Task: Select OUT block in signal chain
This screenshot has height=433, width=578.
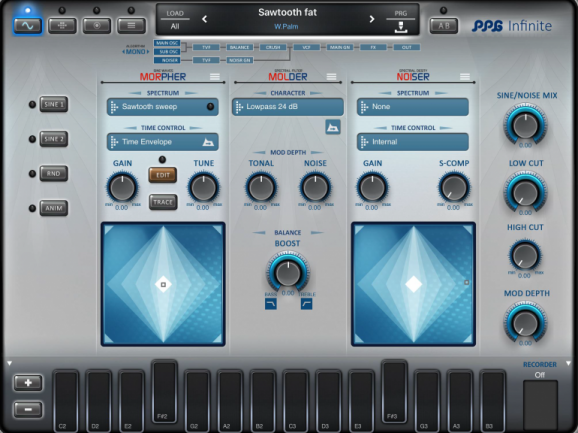Action: [407, 47]
